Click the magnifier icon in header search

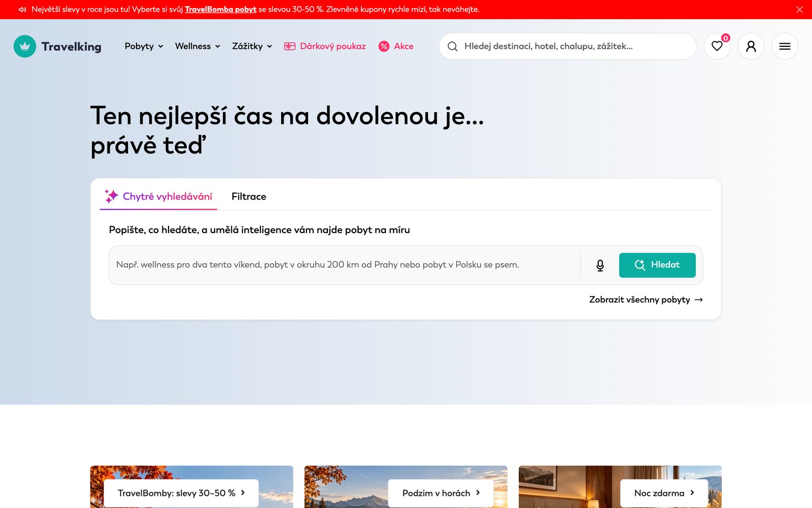coord(452,46)
